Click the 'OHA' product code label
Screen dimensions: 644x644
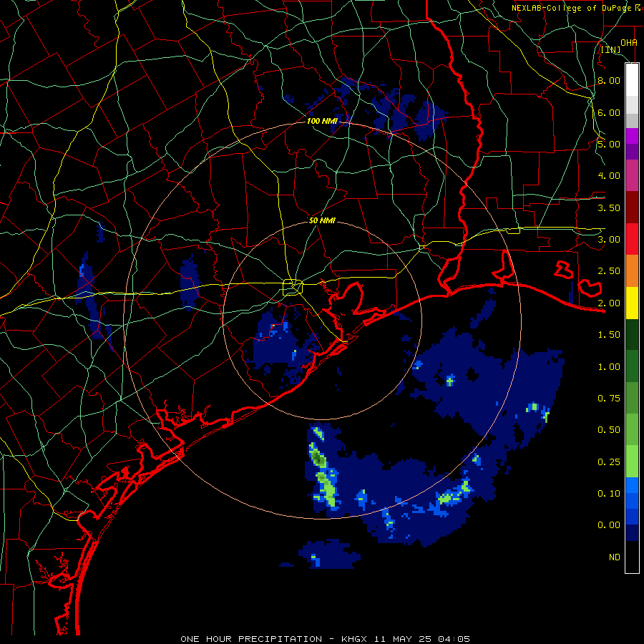tap(629, 42)
